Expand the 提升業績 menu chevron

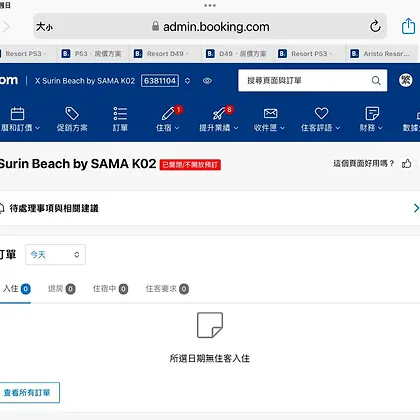[x=236, y=128]
